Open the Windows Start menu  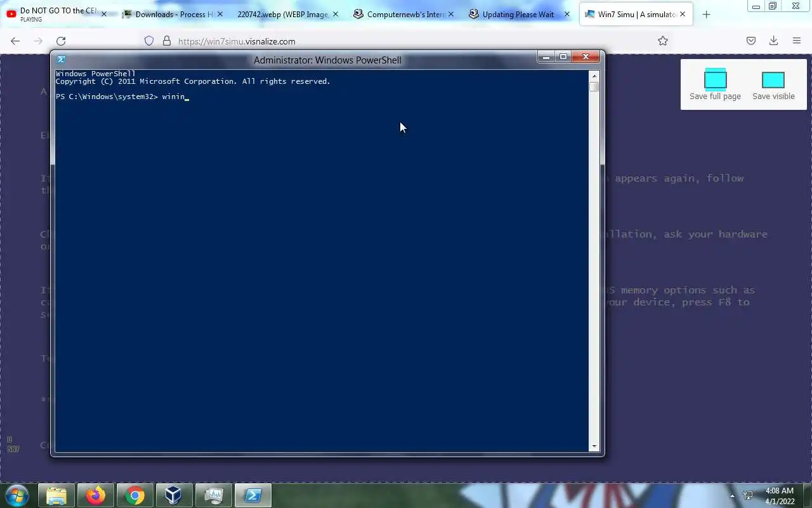[x=17, y=495]
